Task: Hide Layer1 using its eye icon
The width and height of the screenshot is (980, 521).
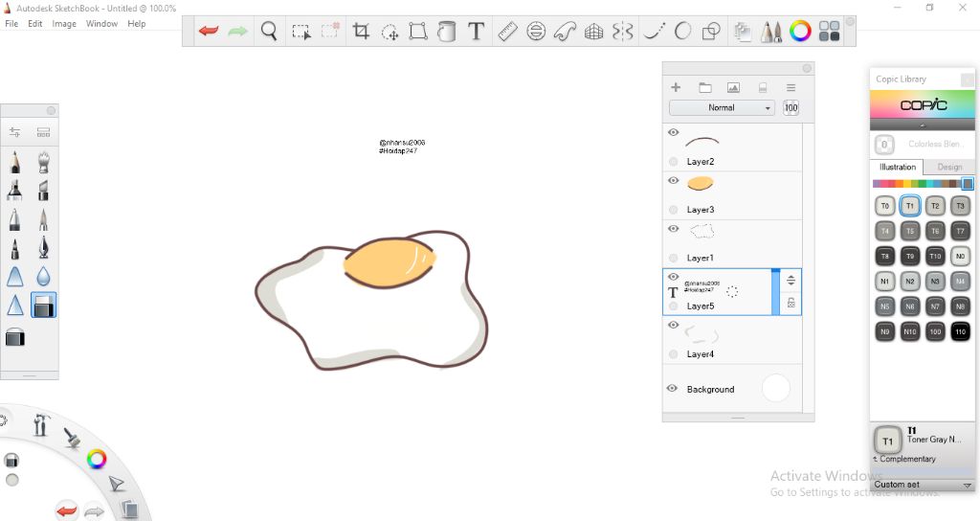Action: coord(673,229)
